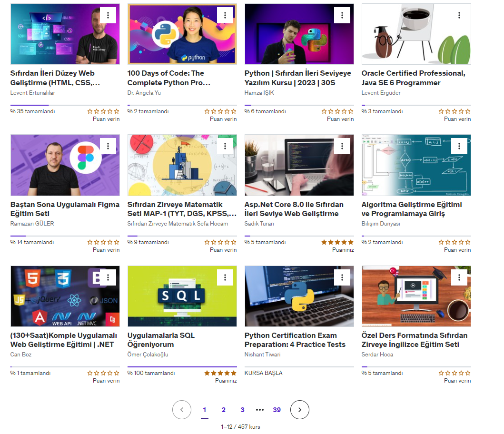This screenshot has height=434, width=504.
Task: Open options menu on 100 Days of Code course
Action: tap(225, 15)
